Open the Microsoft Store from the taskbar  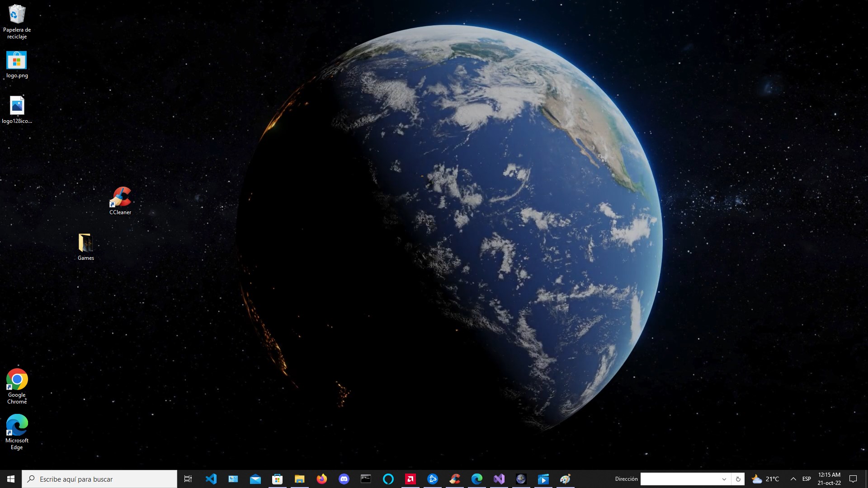click(x=277, y=479)
